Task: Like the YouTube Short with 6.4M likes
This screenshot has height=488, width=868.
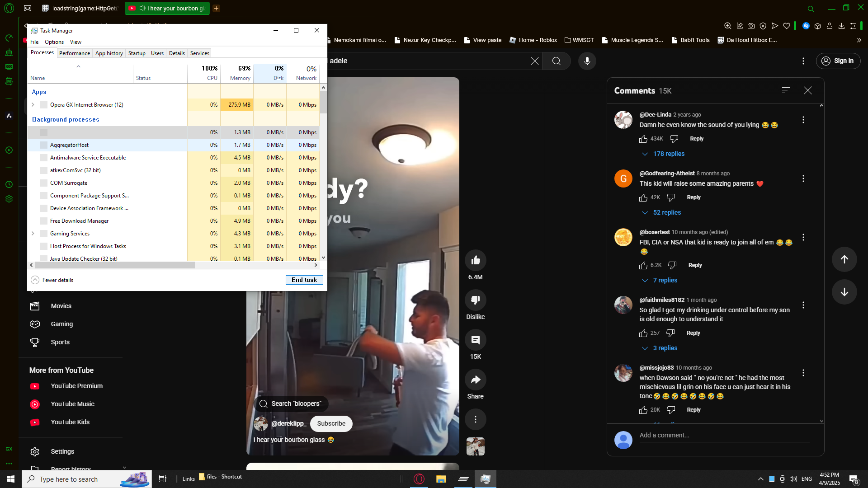Action: click(x=475, y=260)
